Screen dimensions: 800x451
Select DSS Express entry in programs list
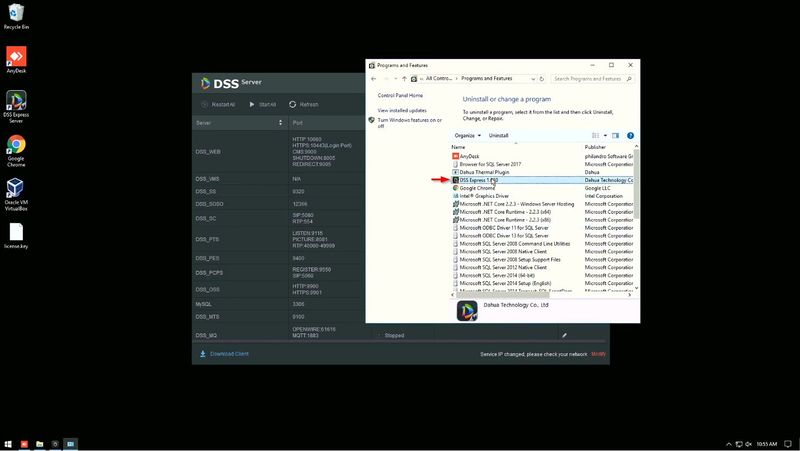point(542,180)
